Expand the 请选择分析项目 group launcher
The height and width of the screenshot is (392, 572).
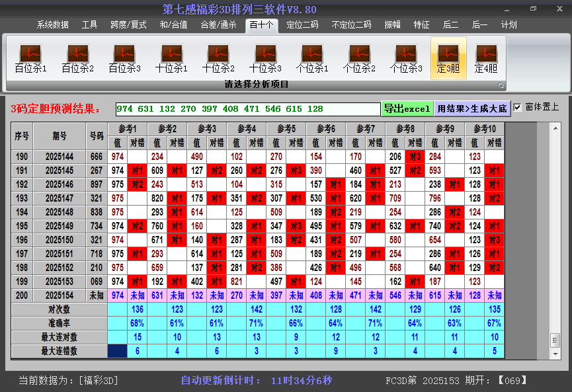(501, 85)
